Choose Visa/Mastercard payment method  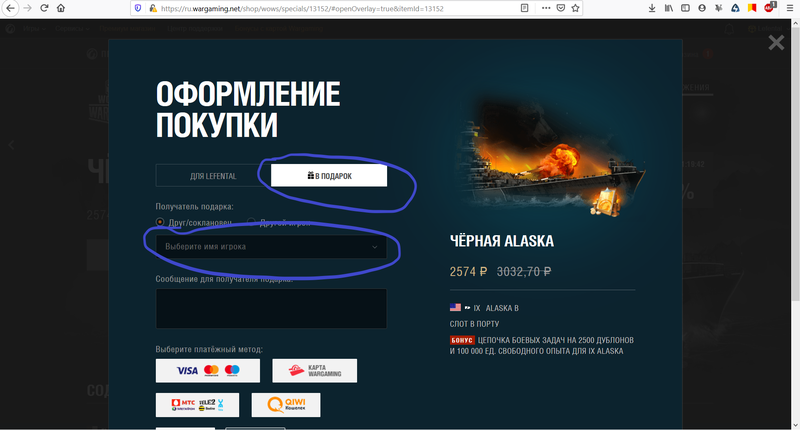coord(208,370)
